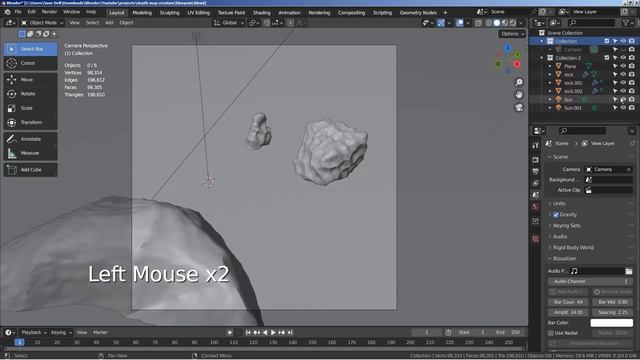Open Tool properties tab with wrench icon
The image size is (640, 360).
[536, 146]
